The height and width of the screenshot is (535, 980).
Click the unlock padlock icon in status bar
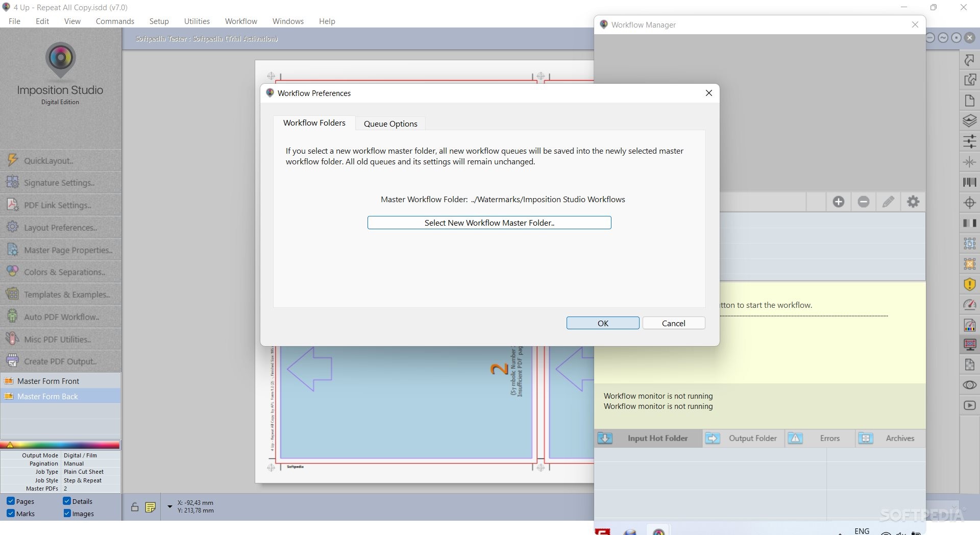click(x=134, y=507)
